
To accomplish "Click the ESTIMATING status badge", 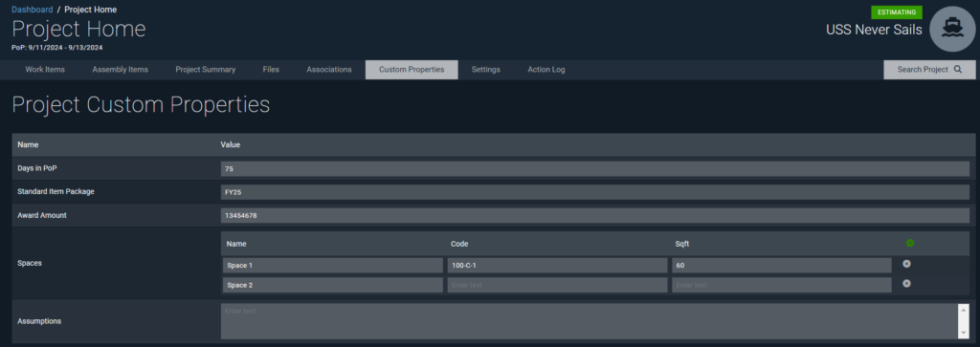I will coord(896,12).
